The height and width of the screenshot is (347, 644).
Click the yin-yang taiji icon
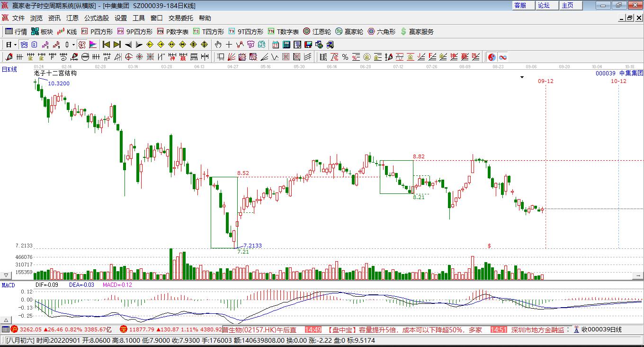[492, 57]
